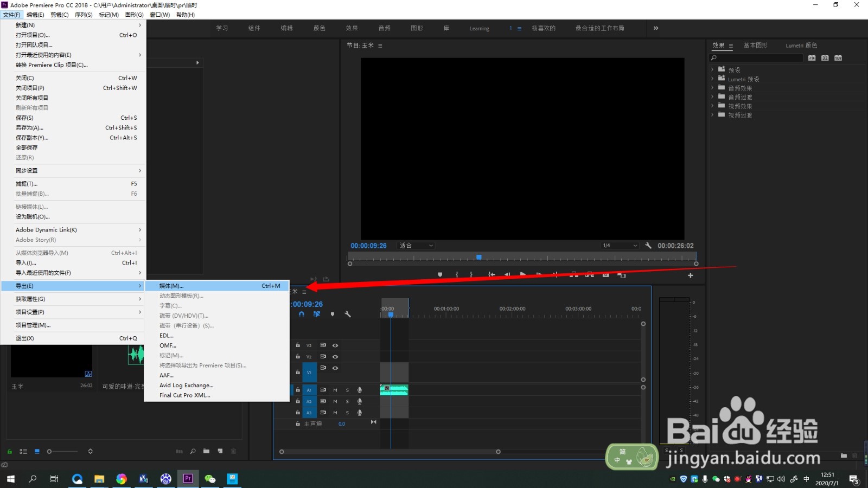Open program monitor settings wrench
This screenshot has height=488, width=868.
648,246
